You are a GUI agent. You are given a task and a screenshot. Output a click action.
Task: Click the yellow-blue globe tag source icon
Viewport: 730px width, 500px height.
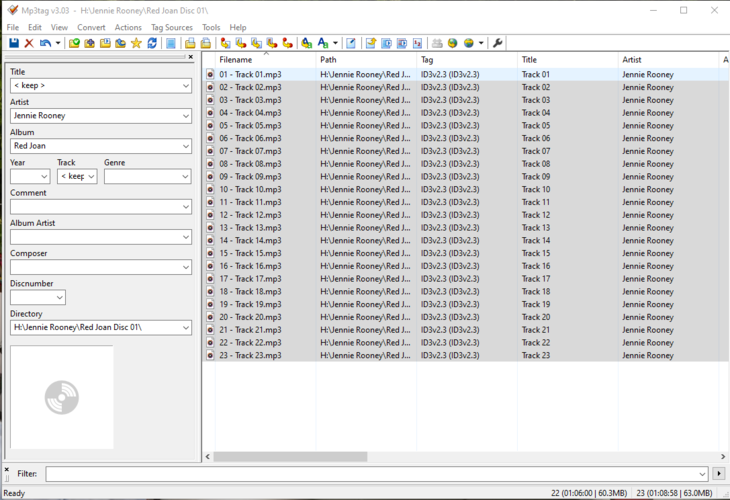point(468,43)
